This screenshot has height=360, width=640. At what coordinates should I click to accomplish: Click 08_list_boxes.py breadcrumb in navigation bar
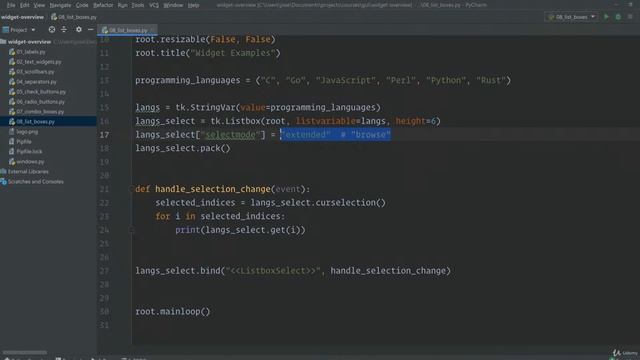pyautogui.click(x=74, y=17)
